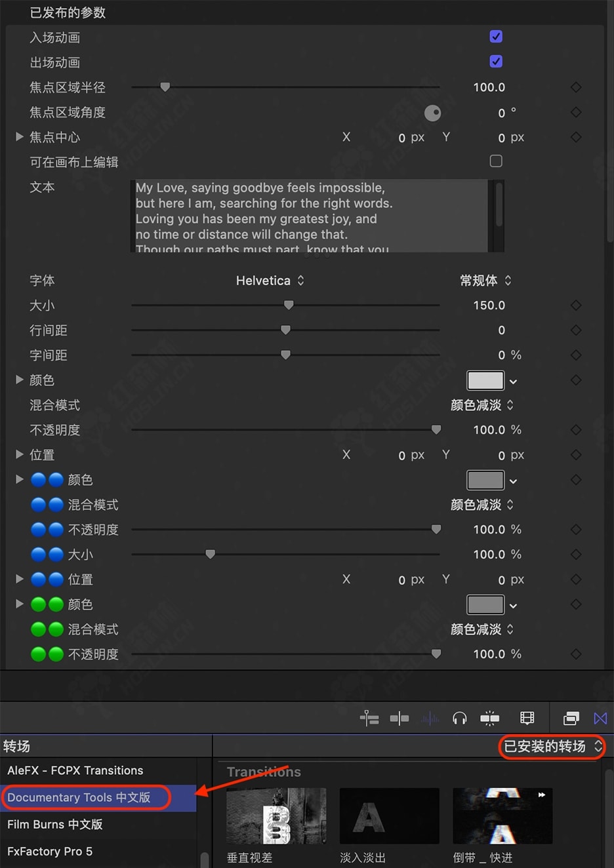Open the effects browser icon
614x868 pixels.
[571, 719]
